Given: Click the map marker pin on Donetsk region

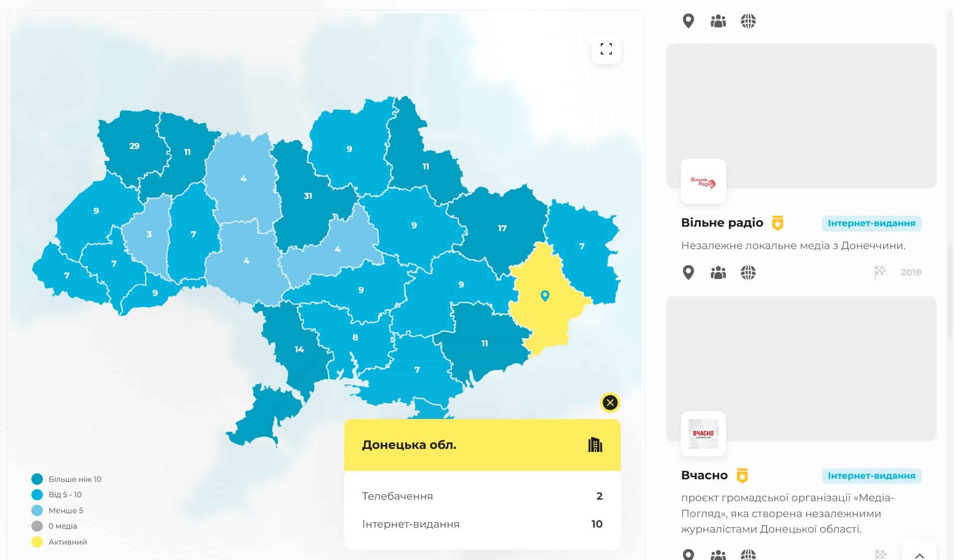Looking at the screenshot, I should click(x=545, y=295).
